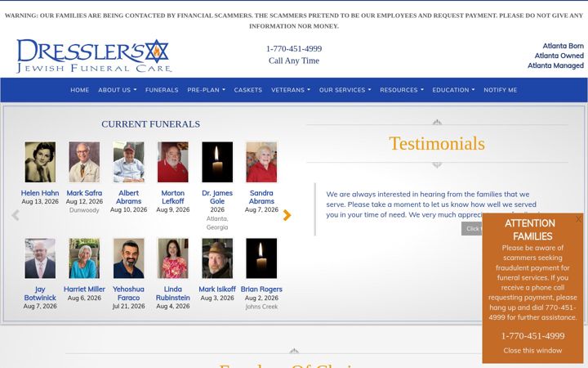588x368 pixels.
Task: Click the 'Atlanta Born' tagline text
Action: [x=563, y=46]
